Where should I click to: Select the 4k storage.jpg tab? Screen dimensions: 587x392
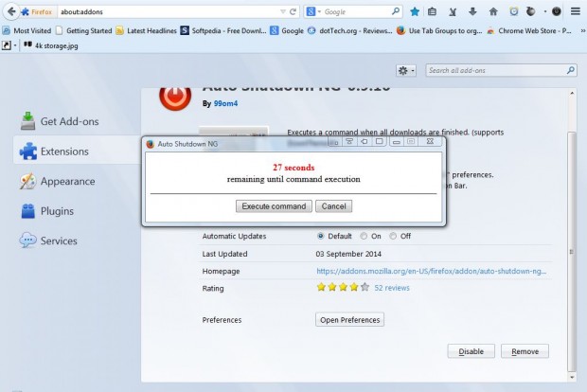(51, 45)
